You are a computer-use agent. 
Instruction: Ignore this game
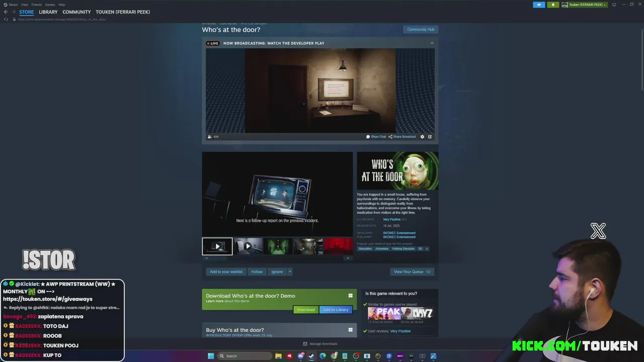coord(277,271)
